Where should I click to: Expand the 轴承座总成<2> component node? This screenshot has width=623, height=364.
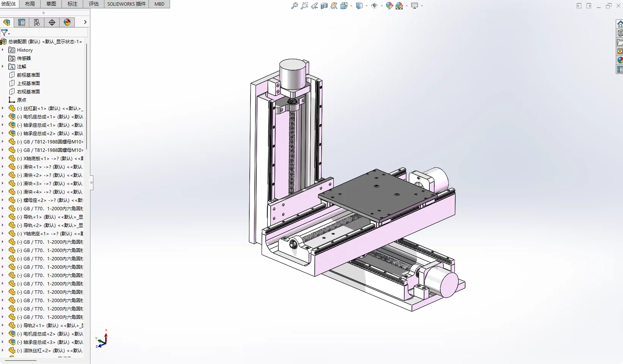point(3,133)
